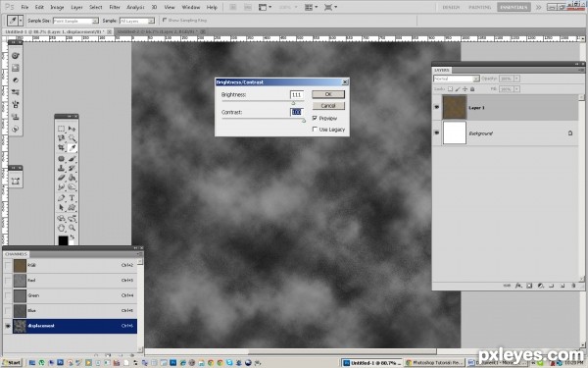Click Cancel in Brightness/Contrast dialog
This screenshot has width=588, height=368.
(x=328, y=106)
